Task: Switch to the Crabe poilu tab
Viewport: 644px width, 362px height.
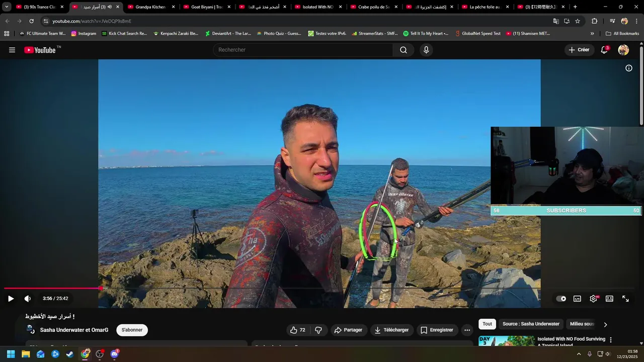Action: [x=374, y=7]
